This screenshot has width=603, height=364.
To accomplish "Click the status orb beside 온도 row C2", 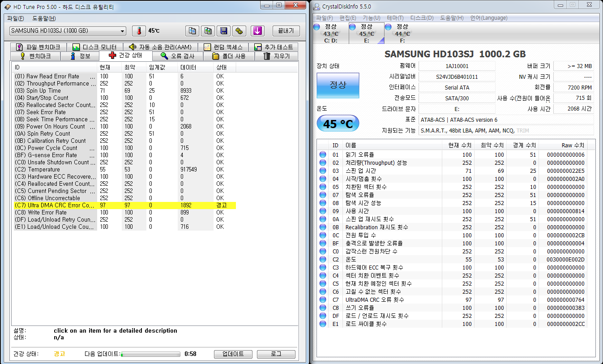I will [323, 259].
